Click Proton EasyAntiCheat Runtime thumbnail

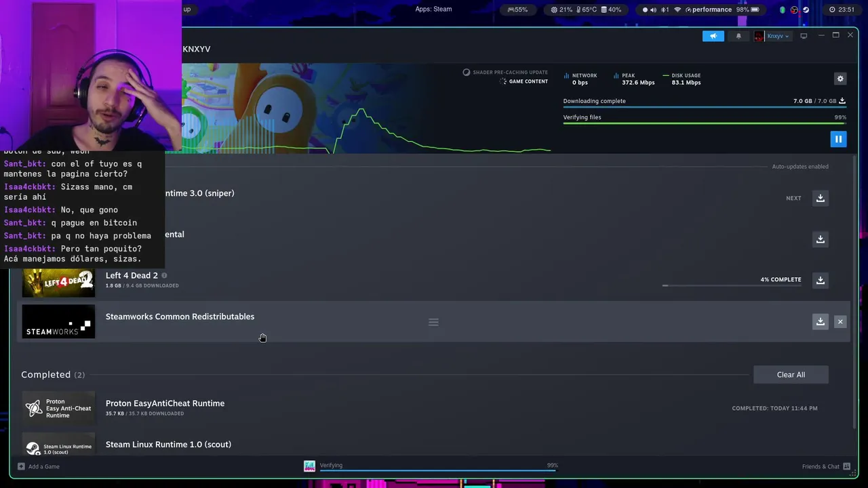[x=58, y=408]
